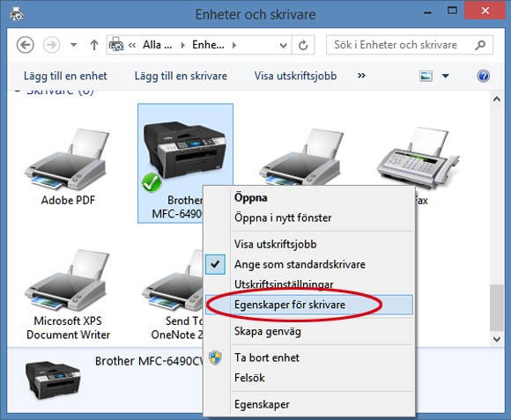Open the recent locations dropdown arrow
Image resolution: width=511 pixels, height=420 pixels.
pyautogui.click(x=74, y=45)
